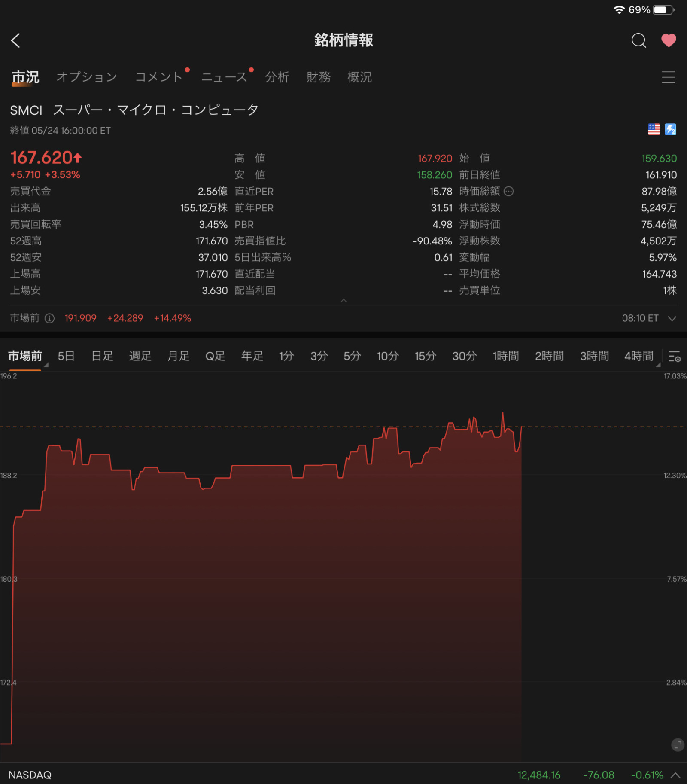Image resolution: width=687 pixels, height=784 pixels.
Task: Select the 10分 chart interval
Action: click(388, 356)
